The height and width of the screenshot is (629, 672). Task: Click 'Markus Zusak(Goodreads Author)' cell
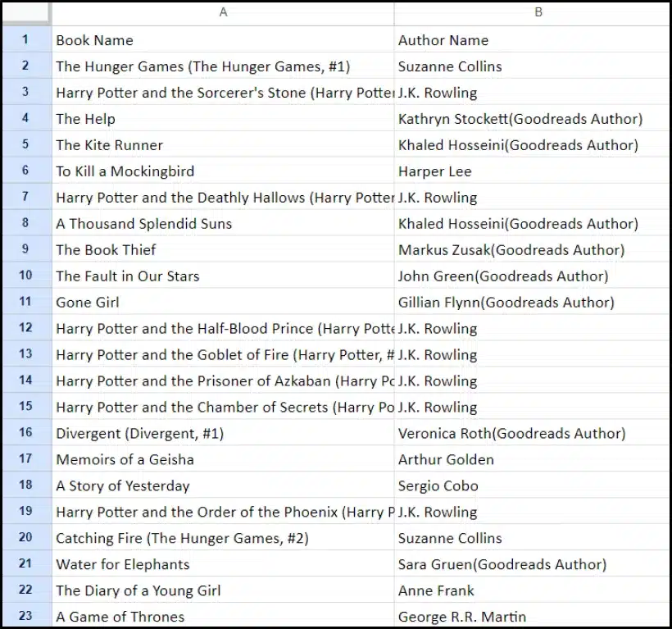pos(511,250)
